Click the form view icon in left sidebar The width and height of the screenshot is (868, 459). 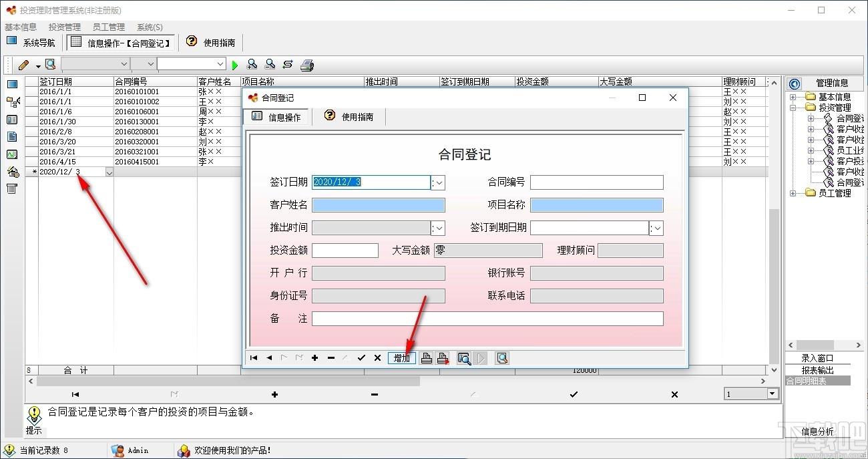click(x=12, y=120)
